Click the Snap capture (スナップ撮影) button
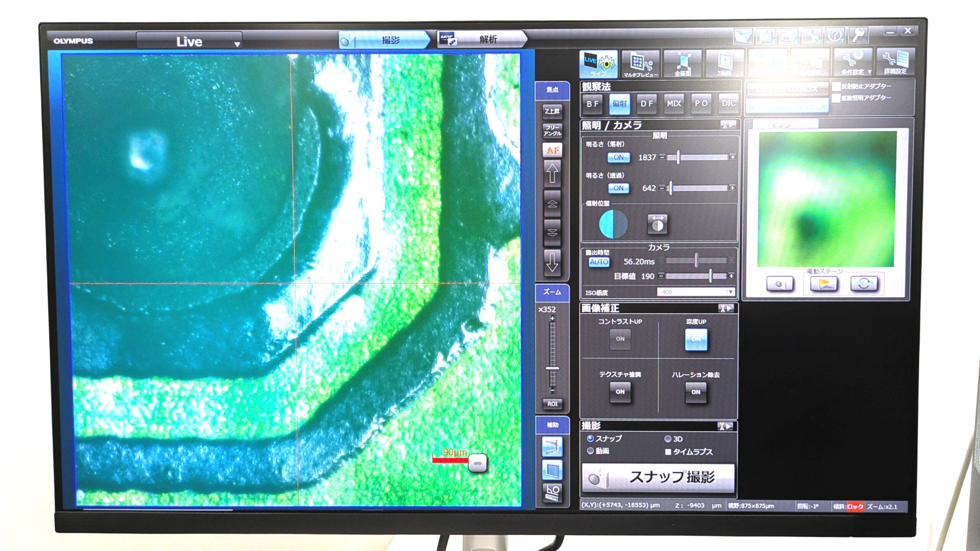Screen dimensions: 980x551 click(x=658, y=477)
